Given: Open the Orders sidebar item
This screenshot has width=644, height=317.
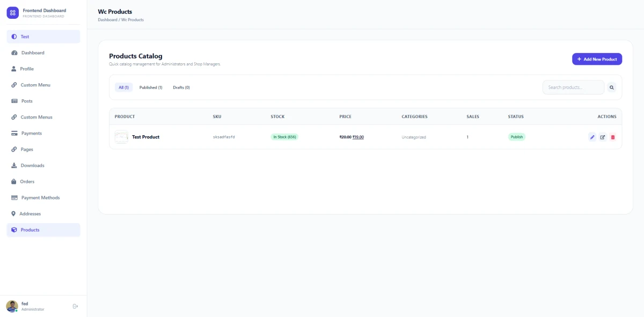Looking at the screenshot, I should pos(43,181).
